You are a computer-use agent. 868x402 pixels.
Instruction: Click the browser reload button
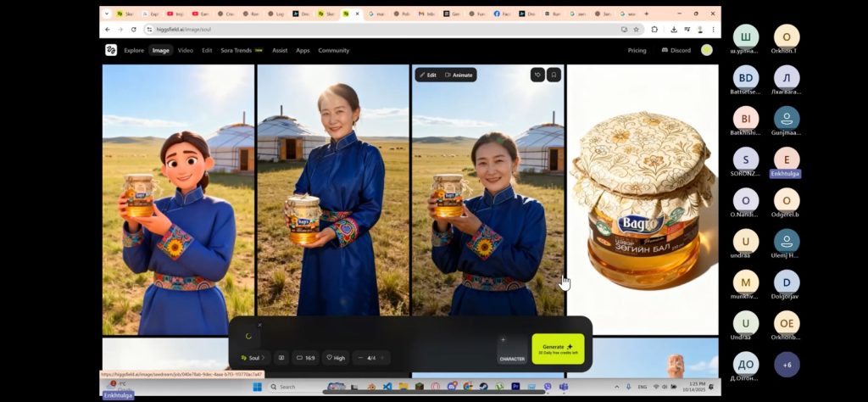pos(131,29)
